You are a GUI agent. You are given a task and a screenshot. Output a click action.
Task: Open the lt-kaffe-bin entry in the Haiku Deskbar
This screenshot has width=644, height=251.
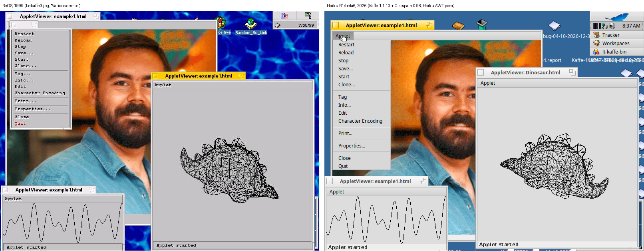pos(617,52)
